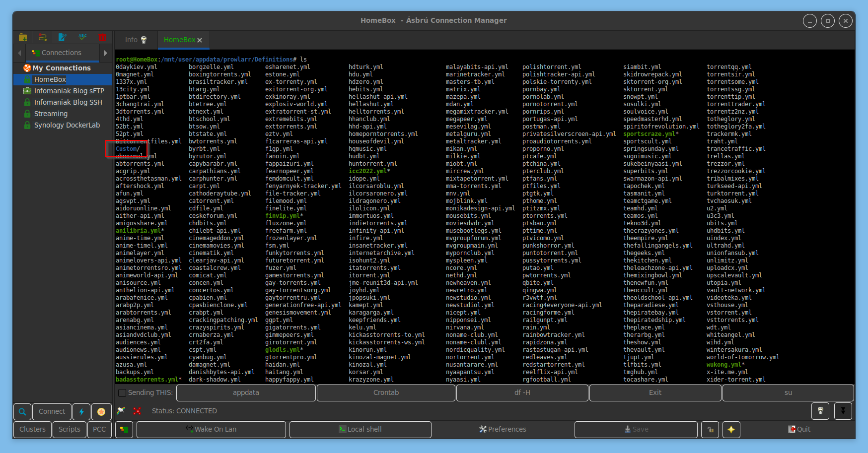This screenshot has width=868, height=453.
Task: Click anilibria.yml in terminal output
Action: click(139, 231)
